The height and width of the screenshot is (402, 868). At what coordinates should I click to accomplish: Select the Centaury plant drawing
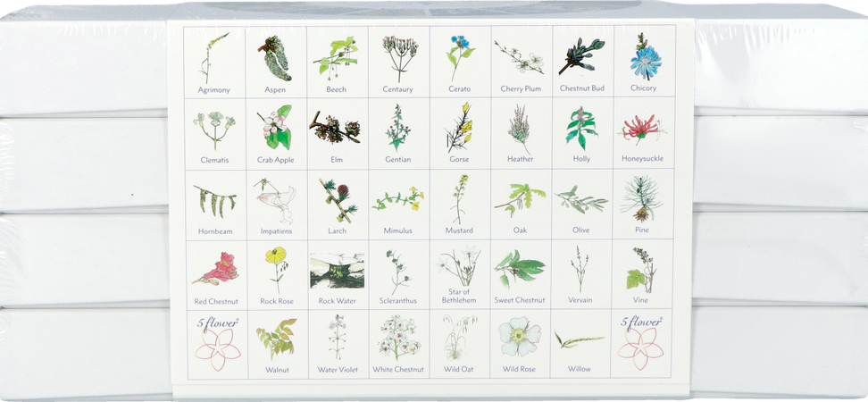pos(399,58)
